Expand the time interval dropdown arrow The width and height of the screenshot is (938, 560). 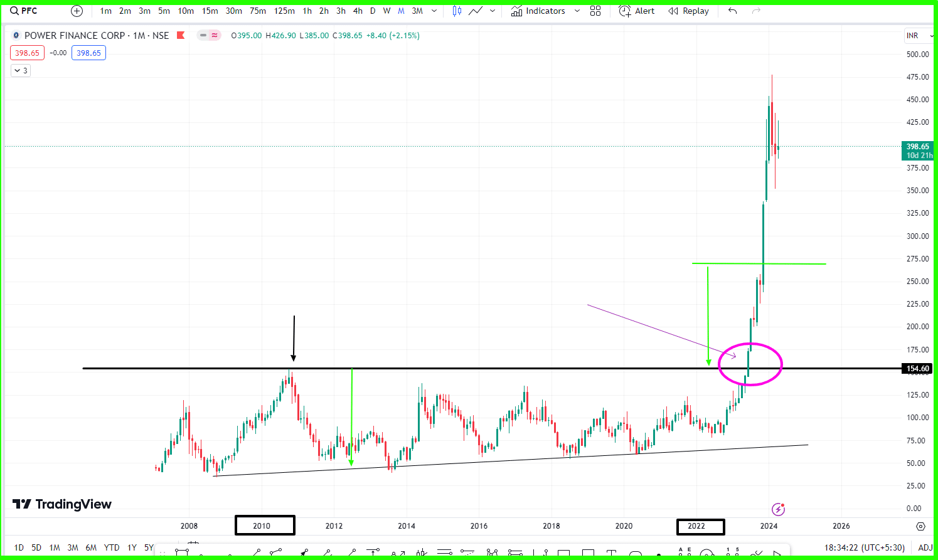[434, 11]
